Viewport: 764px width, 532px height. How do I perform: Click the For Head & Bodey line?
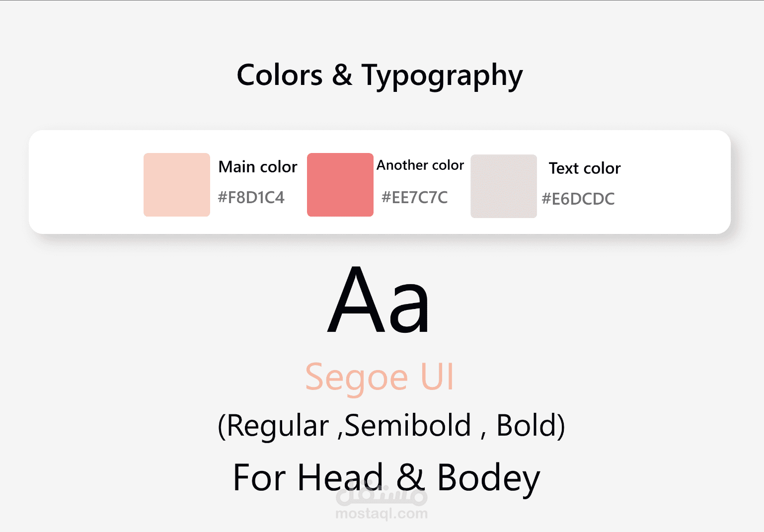point(386,478)
